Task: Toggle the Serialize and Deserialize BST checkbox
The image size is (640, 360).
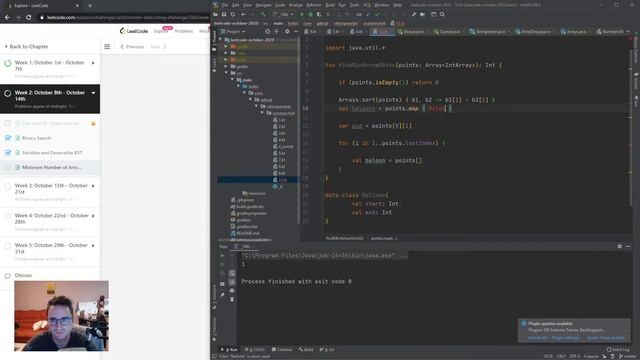Action: coord(8,153)
